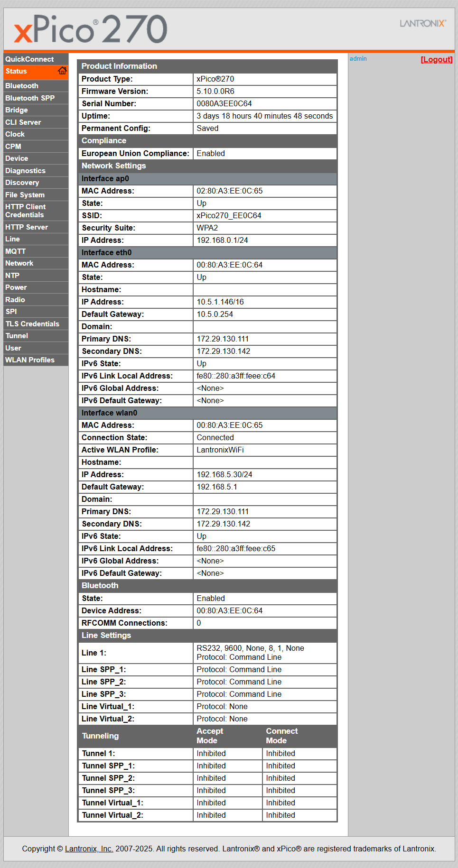This screenshot has height=868, width=458.
Task: Click the wlan0 IP address 192.168.5.30/24
Action: coord(224,475)
